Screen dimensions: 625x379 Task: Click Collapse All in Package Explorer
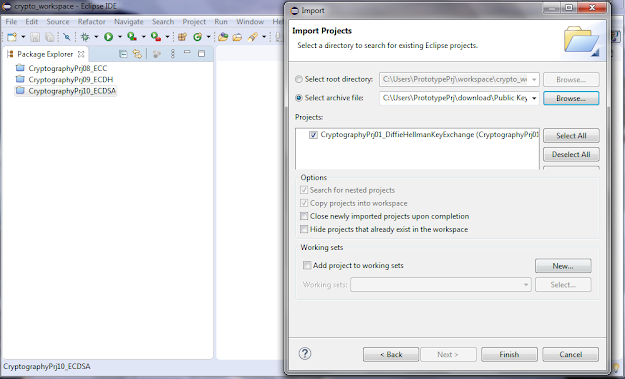(123, 54)
